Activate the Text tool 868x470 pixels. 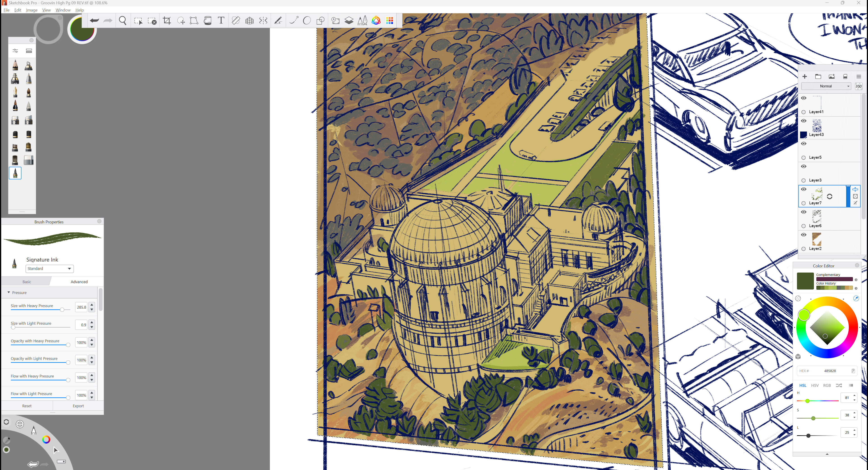point(221,21)
